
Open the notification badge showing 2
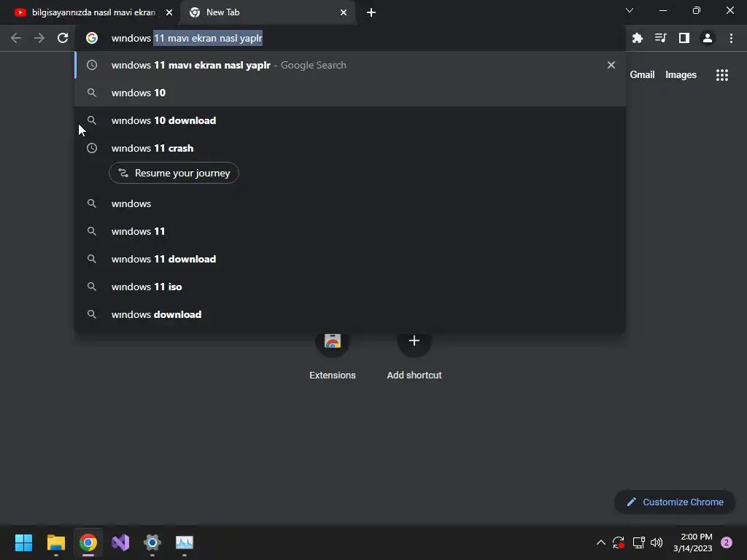727,542
